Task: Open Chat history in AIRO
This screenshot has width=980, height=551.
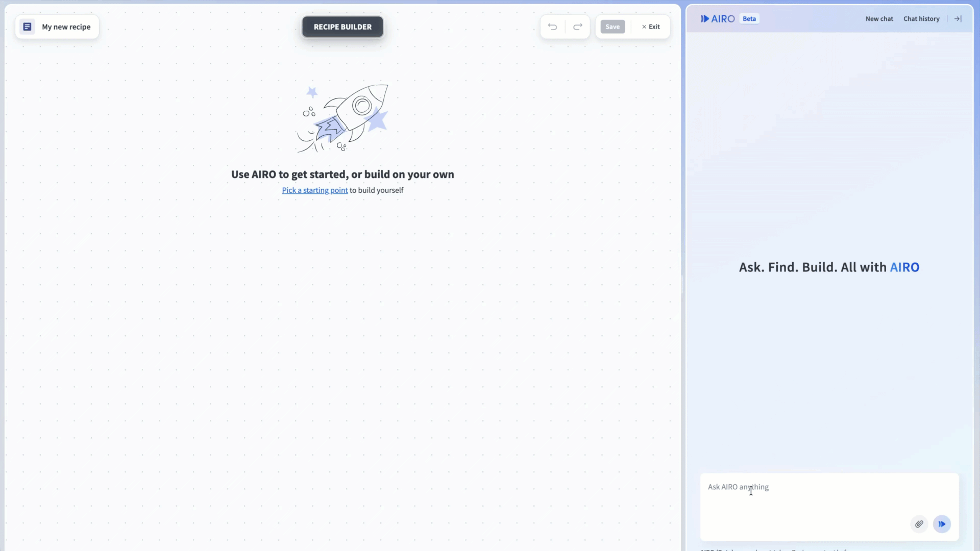Action: coord(921,19)
